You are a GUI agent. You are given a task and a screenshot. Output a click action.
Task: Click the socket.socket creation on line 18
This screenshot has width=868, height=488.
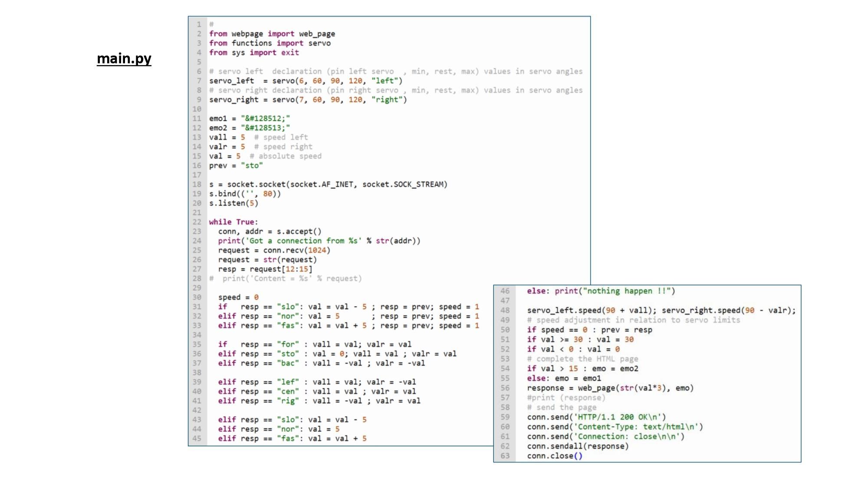[x=328, y=184]
